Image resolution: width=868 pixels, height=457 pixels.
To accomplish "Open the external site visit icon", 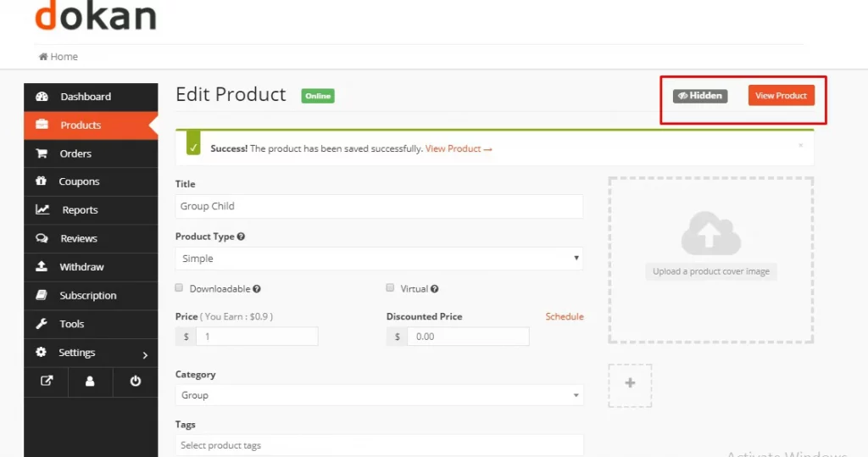I will [x=47, y=381].
